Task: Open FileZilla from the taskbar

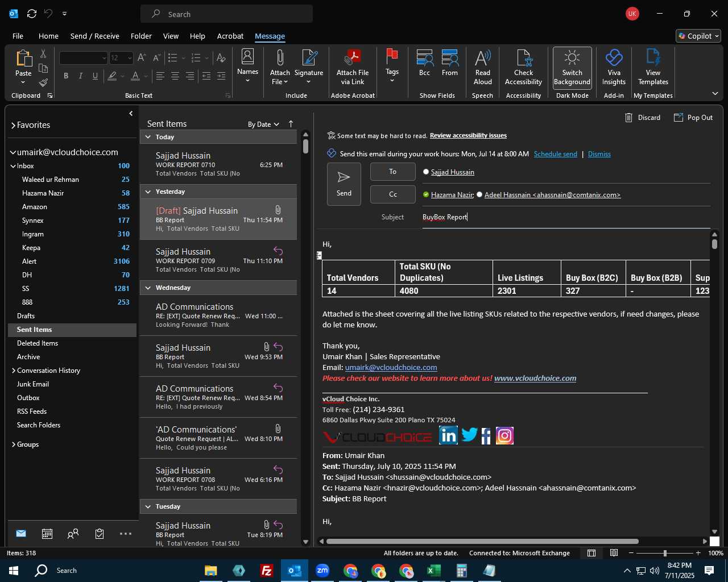Action: coord(266,571)
